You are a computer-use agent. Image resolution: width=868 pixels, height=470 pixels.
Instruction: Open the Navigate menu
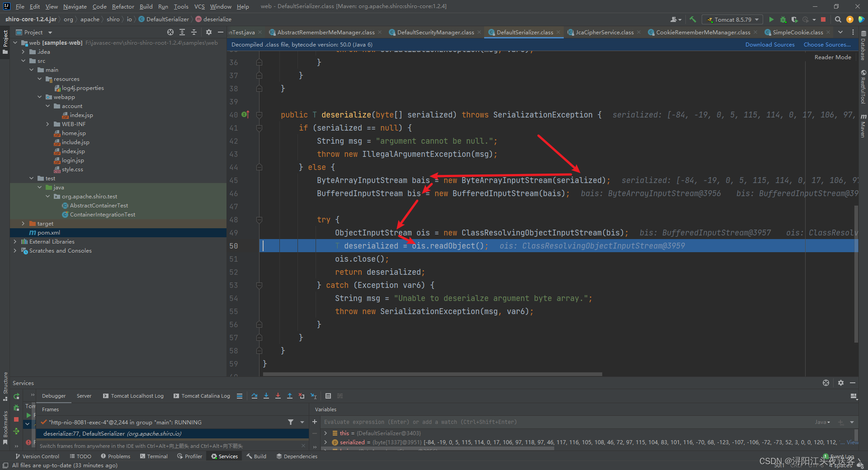(x=75, y=6)
